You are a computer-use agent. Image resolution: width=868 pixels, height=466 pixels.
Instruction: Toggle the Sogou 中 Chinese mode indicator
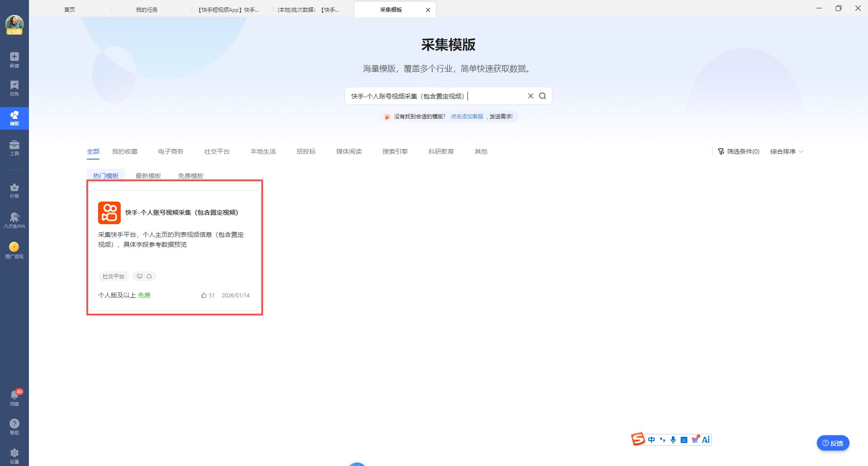[651, 440]
